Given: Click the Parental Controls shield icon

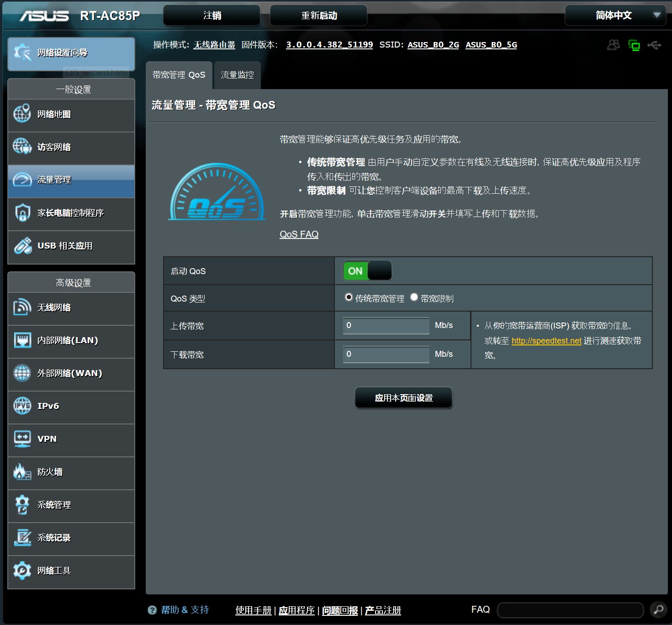Looking at the screenshot, I should point(22,213).
